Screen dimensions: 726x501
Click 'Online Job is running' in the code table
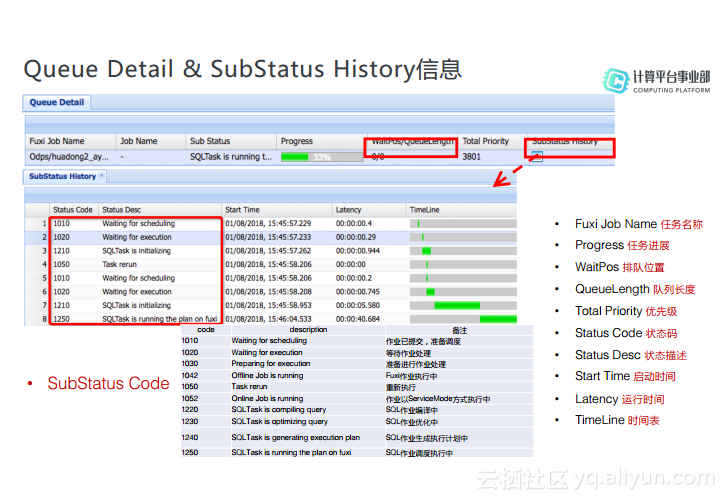(x=267, y=398)
